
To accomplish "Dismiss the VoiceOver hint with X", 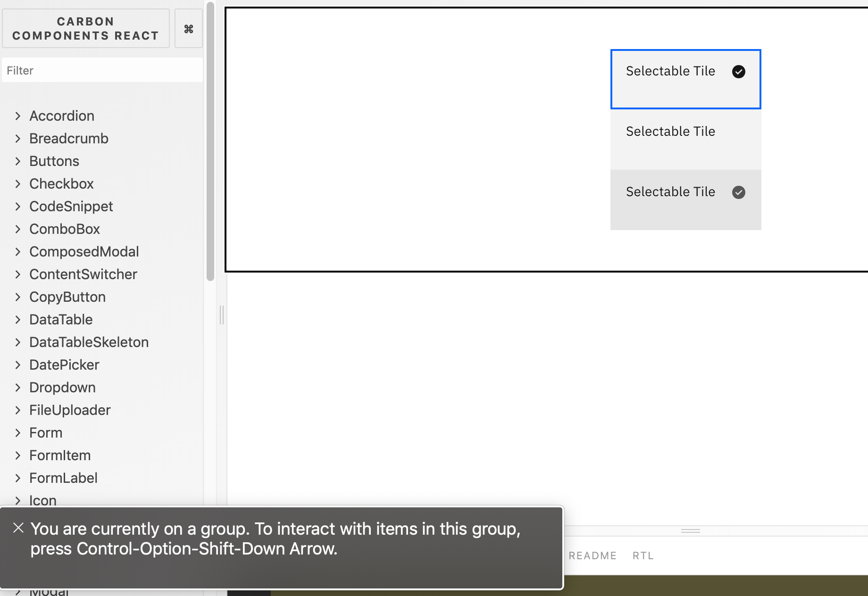I will 18,528.
